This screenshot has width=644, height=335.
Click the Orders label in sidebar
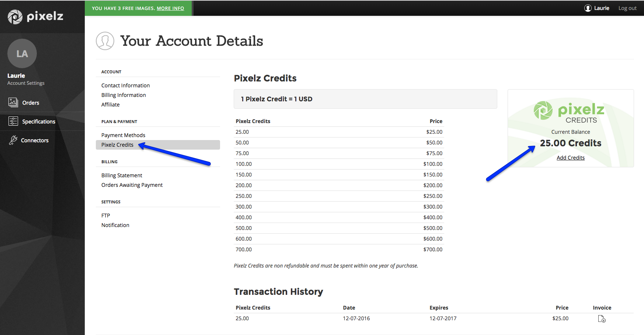[31, 103]
